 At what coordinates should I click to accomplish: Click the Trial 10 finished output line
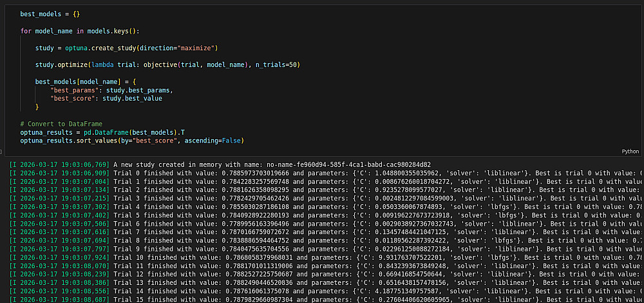coord(322,257)
